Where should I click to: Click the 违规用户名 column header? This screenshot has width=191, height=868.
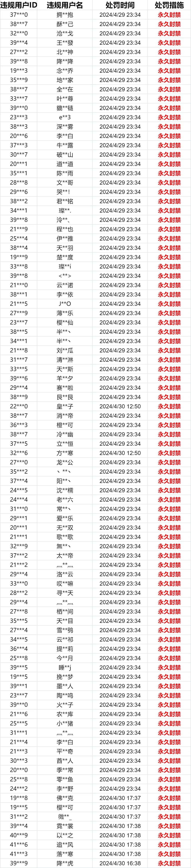tap(64, 5)
